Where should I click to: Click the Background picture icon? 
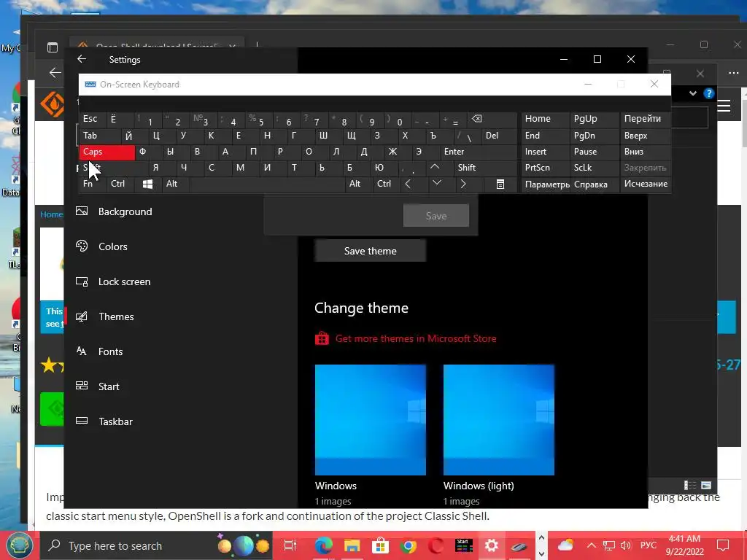pos(82,211)
